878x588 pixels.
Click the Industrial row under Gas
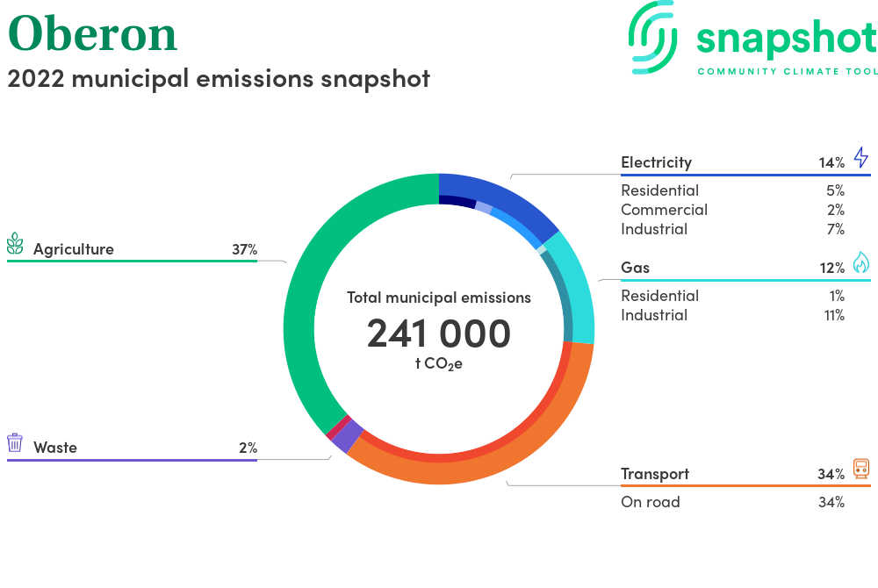(x=654, y=315)
